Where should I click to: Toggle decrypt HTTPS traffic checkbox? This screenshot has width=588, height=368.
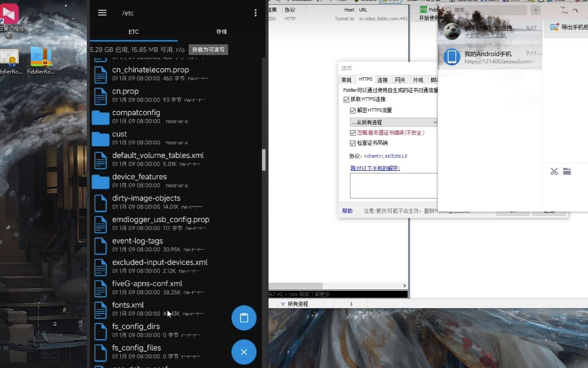(x=353, y=110)
